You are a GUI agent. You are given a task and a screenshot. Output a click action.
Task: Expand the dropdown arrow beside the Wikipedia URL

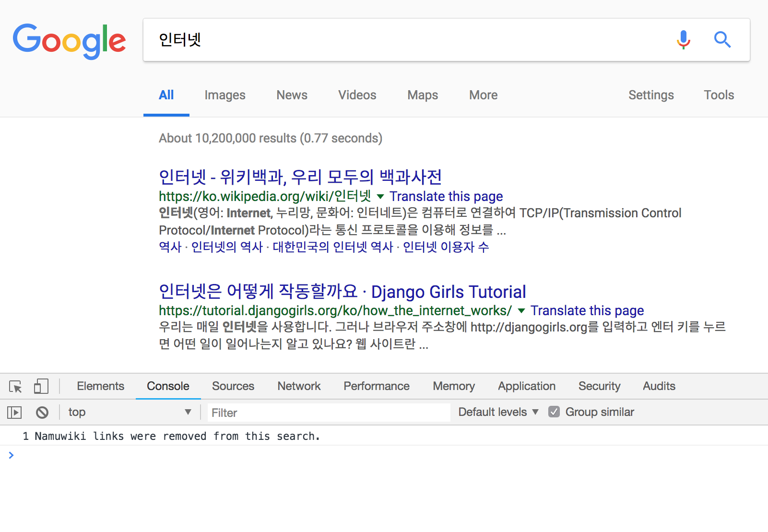tap(380, 197)
